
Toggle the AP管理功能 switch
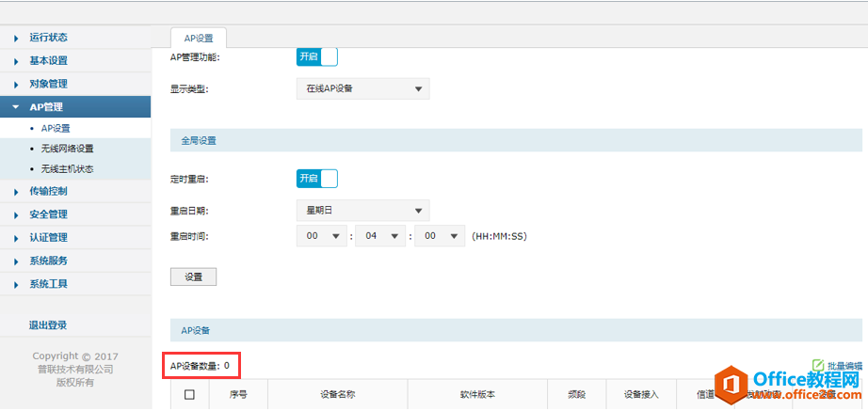click(x=317, y=56)
